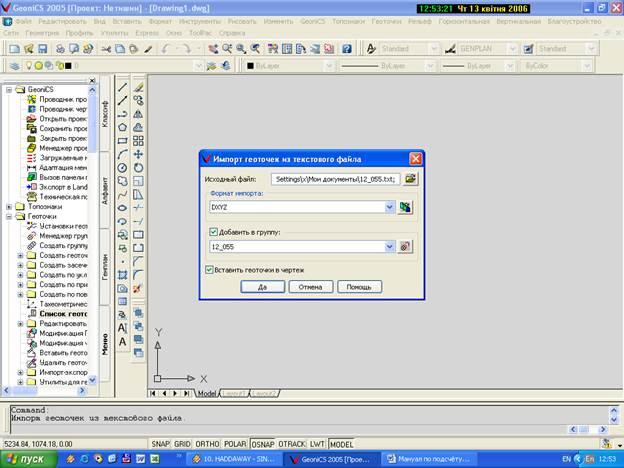Click the New drawing toolbar icon
The image size is (624, 468).
click(x=14, y=49)
